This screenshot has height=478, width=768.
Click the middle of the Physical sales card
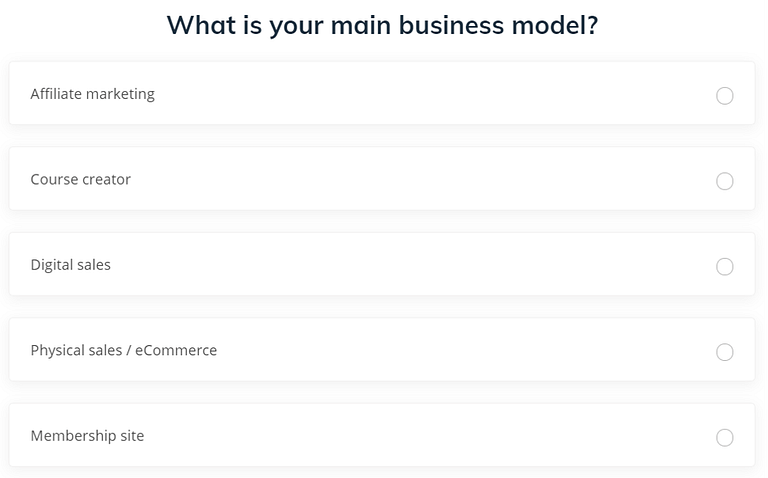(382, 351)
